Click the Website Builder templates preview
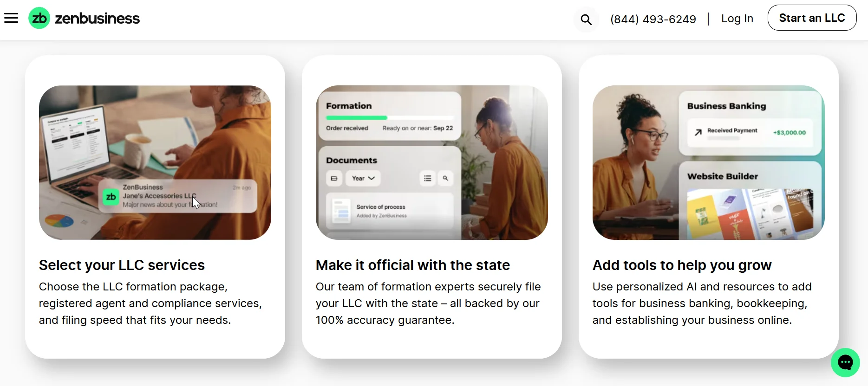Image resolution: width=868 pixels, height=386 pixels. (x=750, y=214)
